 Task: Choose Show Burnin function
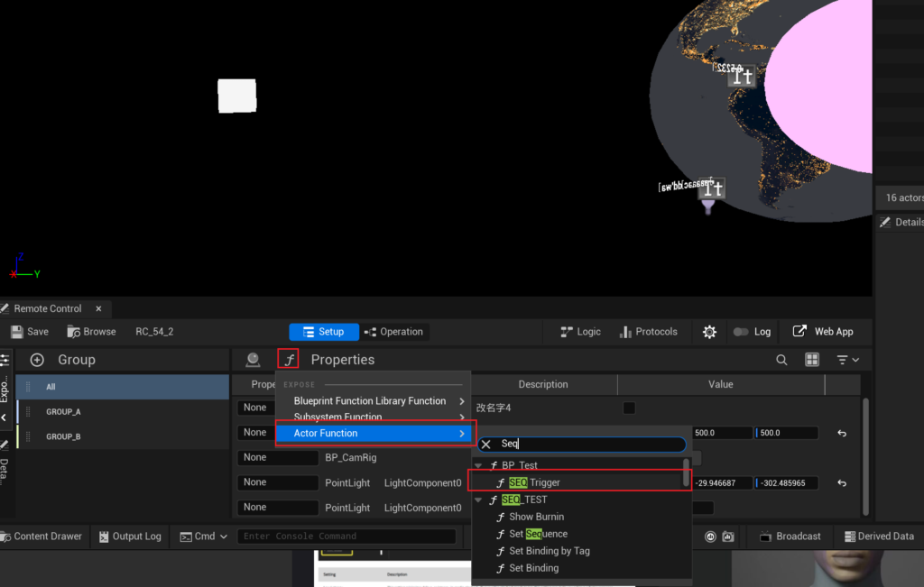point(536,517)
